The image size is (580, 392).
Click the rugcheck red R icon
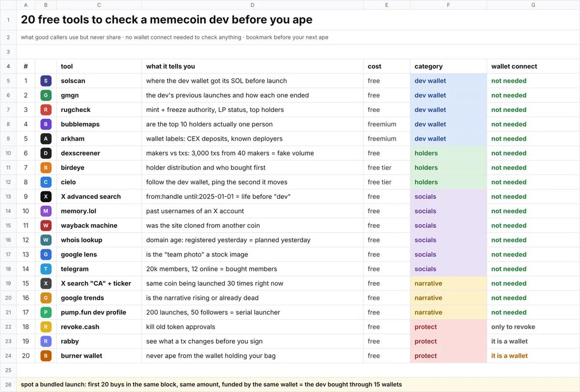click(x=46, y=110)
